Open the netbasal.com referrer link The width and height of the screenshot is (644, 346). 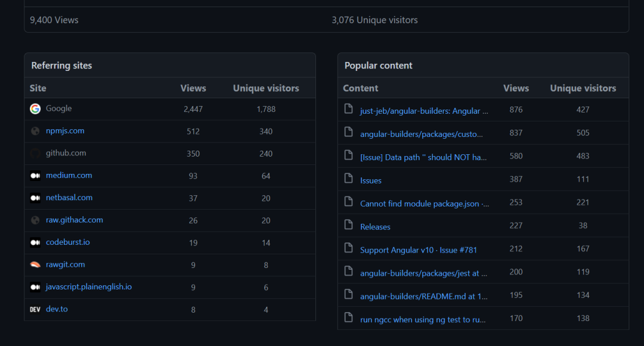[x=69, y=198]
